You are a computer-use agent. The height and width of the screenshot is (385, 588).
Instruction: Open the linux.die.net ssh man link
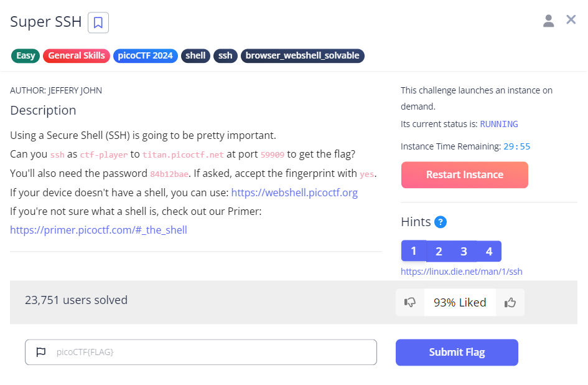click(x=462, y=272)
